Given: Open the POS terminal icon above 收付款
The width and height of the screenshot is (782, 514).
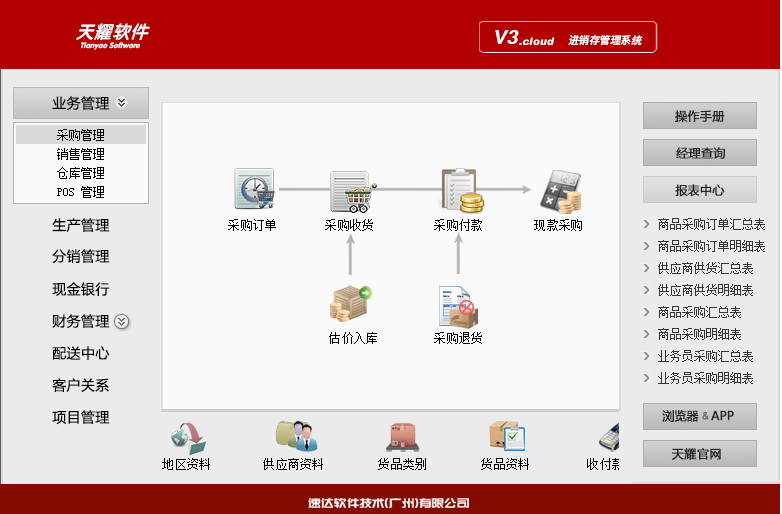Looking at the screenshot, I should [609, 437].
